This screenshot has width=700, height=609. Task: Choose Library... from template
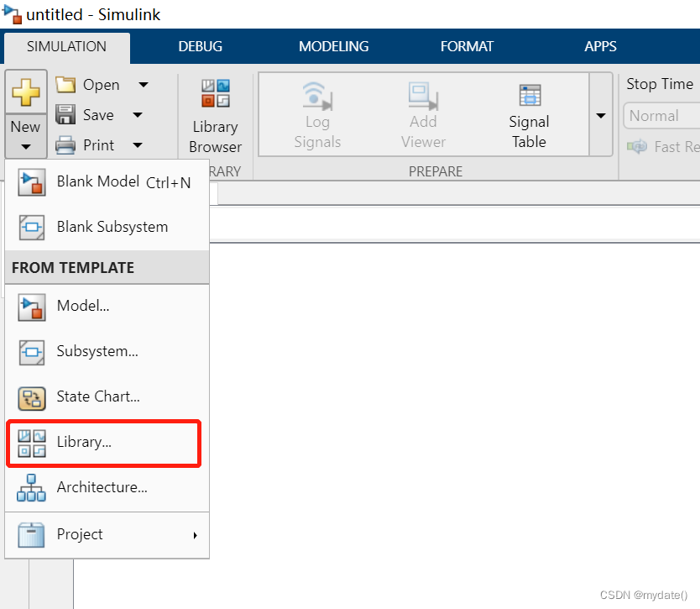pyautogui.click(x=107, y=443)
